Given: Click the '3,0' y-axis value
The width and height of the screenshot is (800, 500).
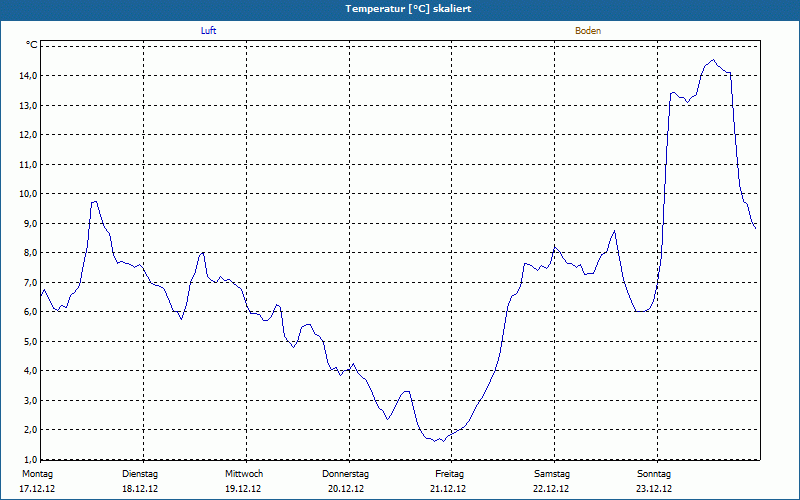Looking at the screenshot, I should (x=30, y=401).
